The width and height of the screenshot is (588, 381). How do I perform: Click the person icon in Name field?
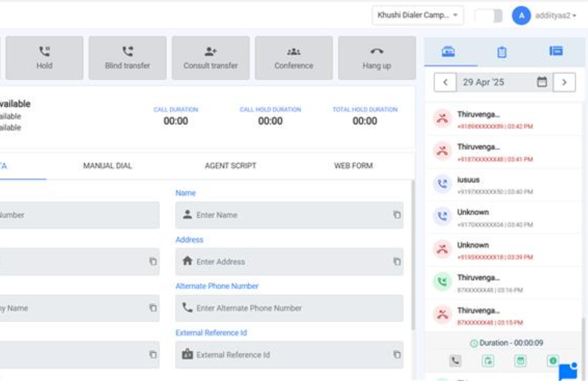point(187,215)
